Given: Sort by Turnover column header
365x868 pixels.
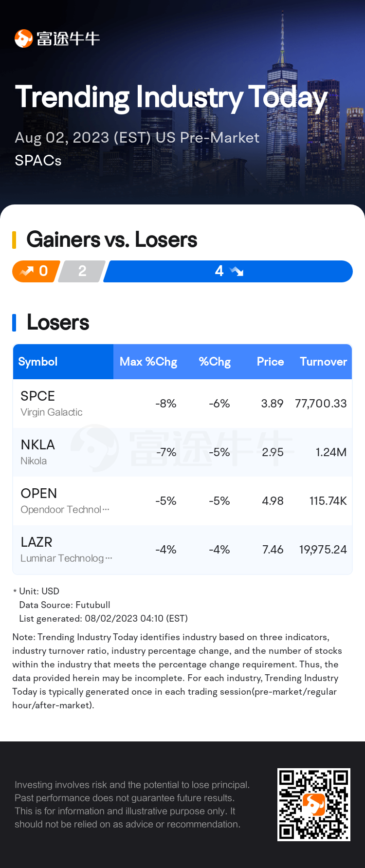Looking at the screenshot, I should [x=323, y=362].
